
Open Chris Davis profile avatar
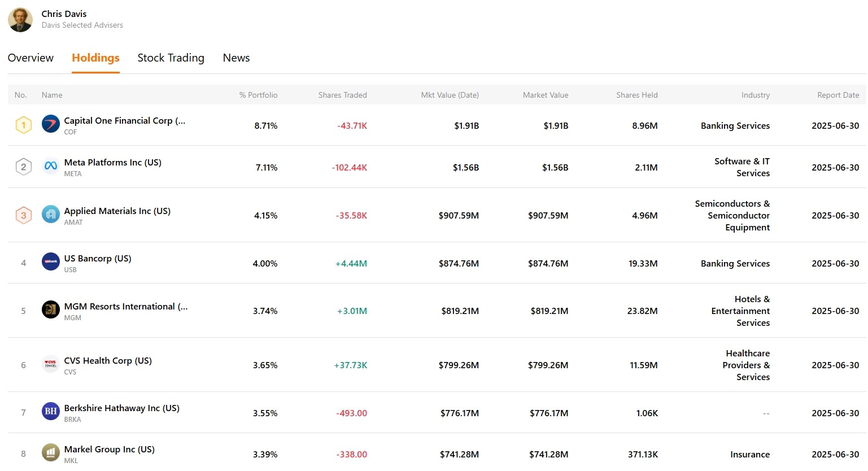[20, 20]
